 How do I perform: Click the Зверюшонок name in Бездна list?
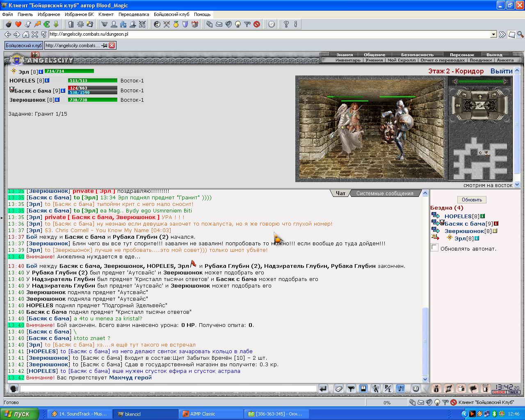pyautogui.click(x=464, y=231)
